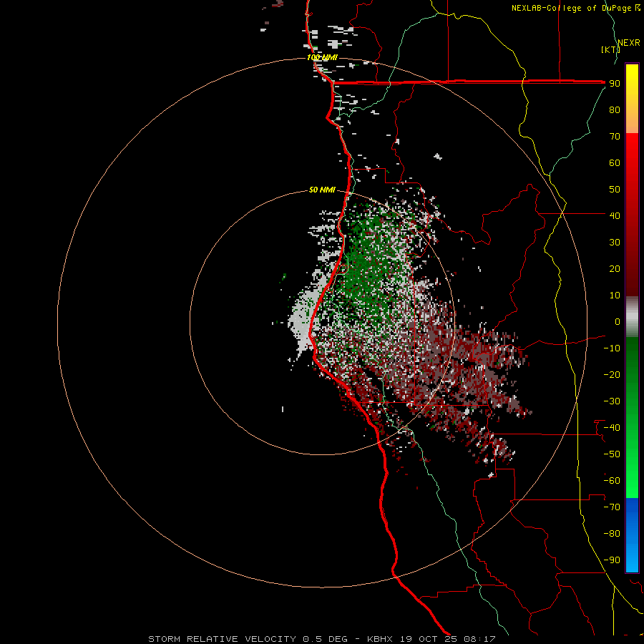The image size is (644, 644).
Task: Click the 100 NMI range ring label
Action: [x=323, y=57]
